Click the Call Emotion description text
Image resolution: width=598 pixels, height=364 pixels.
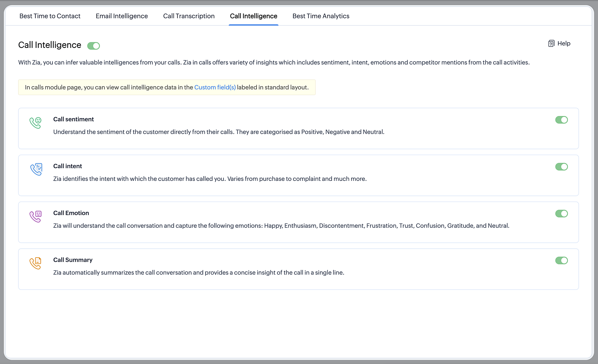tap(281, 226)
